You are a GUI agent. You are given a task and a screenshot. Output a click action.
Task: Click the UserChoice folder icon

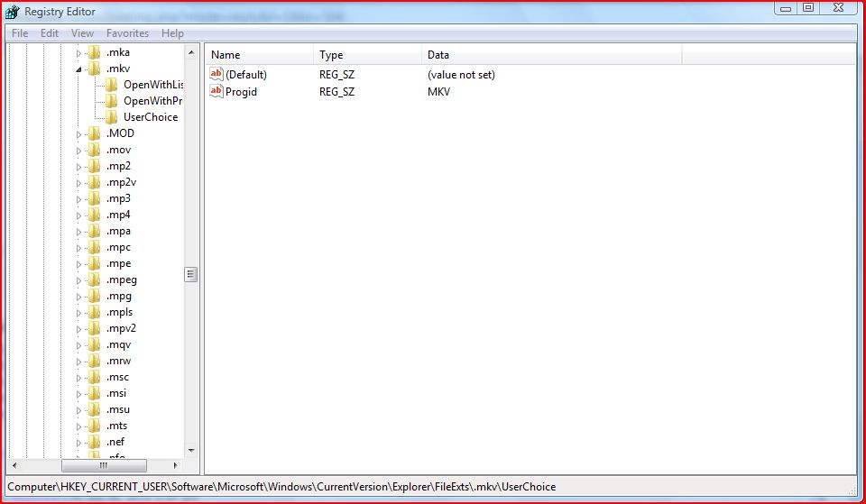click(112, 117)
